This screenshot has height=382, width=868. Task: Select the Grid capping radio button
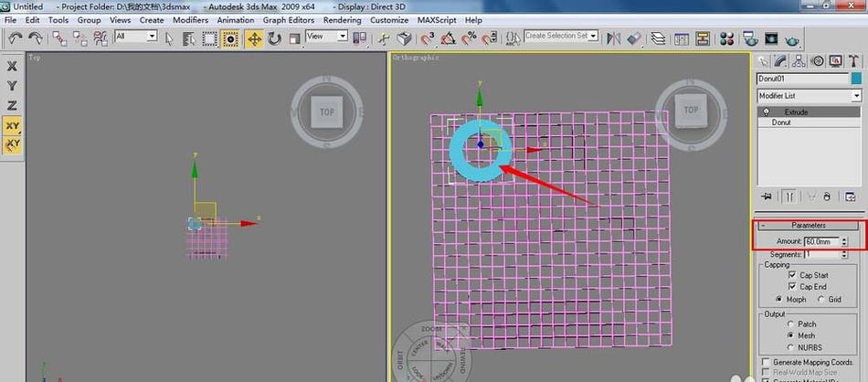tap(821, 299)
